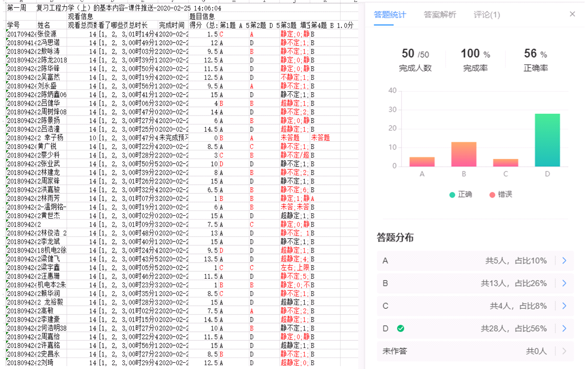
Task: Click the 完成时间 column header cell
Action: 172,25
